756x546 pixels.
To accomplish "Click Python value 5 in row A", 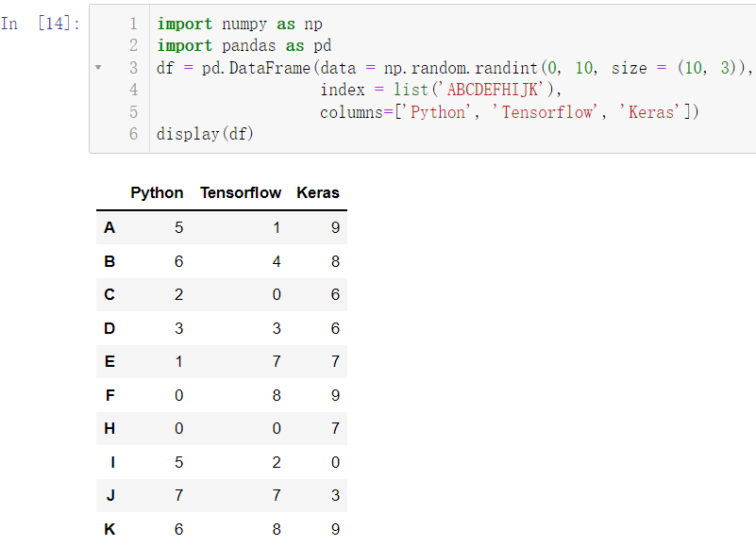I will point(179,227).
